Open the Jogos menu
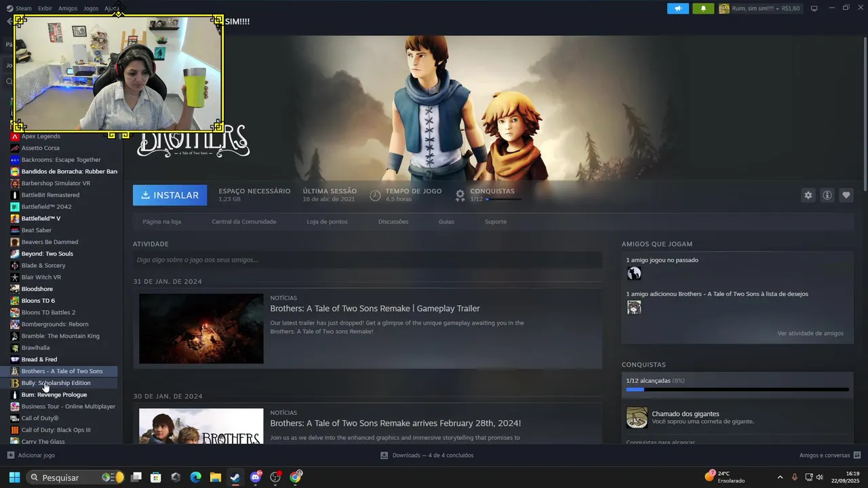The image size is (868, 488). click(91, 9)
